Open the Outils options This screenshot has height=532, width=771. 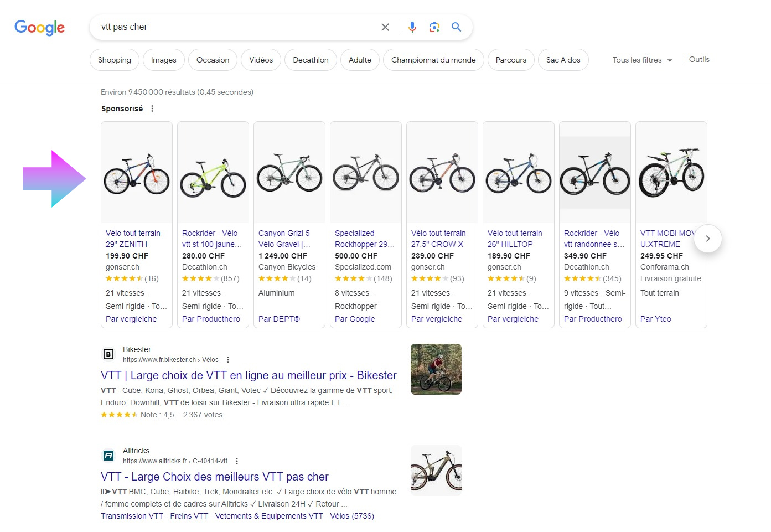(x=699, y=59)
